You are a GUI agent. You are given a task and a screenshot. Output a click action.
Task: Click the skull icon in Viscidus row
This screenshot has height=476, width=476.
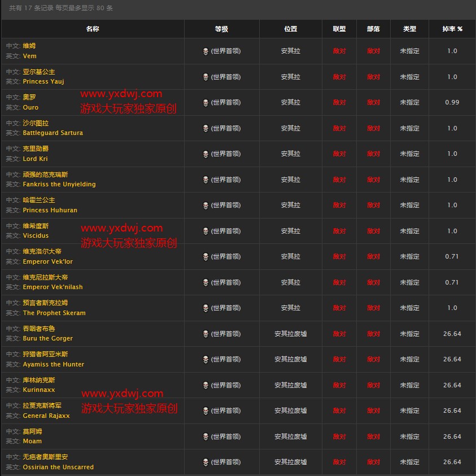[x=206, y=231]
